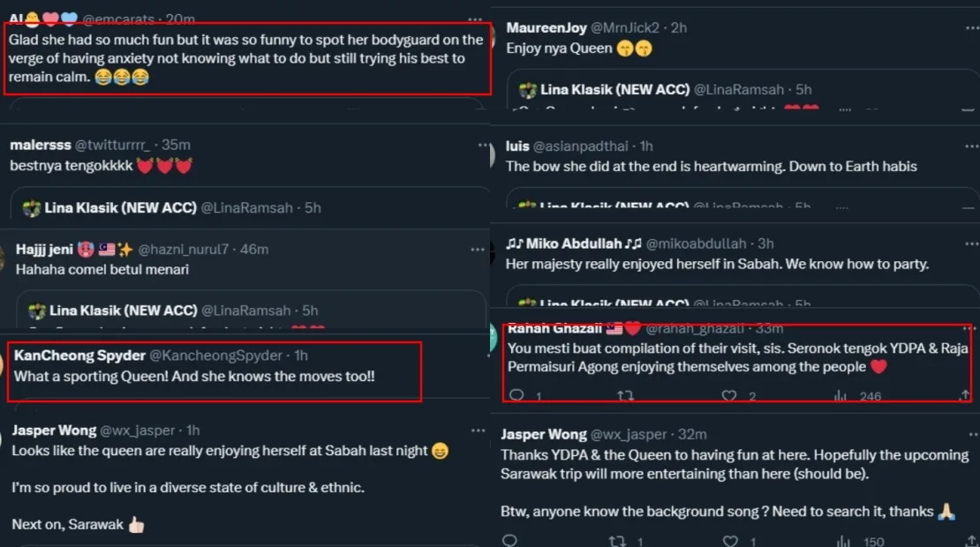Image resolution: width=980 pixels, height=547 pixels.
Task: Reply to Rahah Ghazali's tweet
Action: point(517,396)
